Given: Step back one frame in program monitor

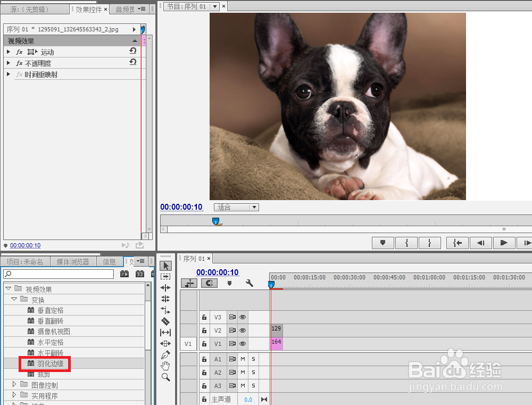Looking at the screenshot, I should pyautogui.click(x=480, y=243).
